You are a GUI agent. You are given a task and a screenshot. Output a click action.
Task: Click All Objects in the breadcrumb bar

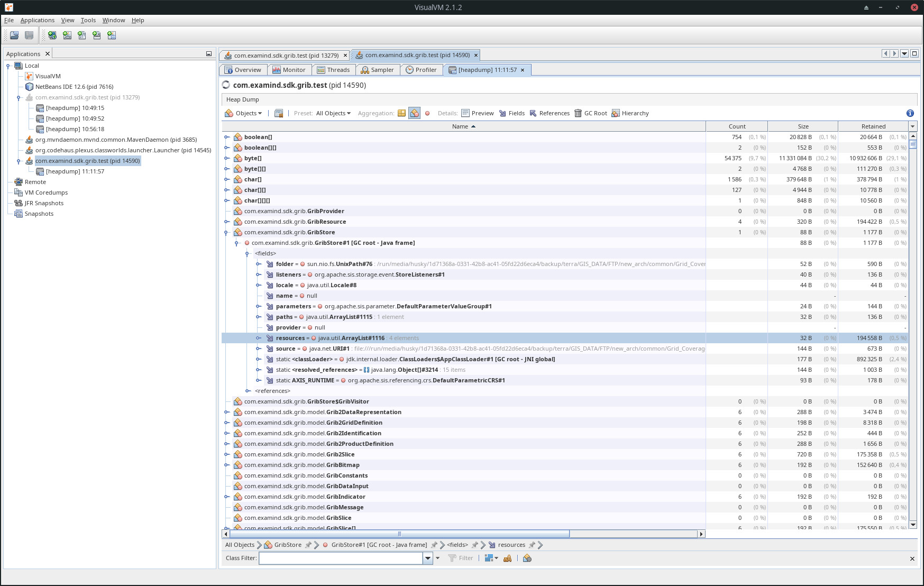point(240,545)
